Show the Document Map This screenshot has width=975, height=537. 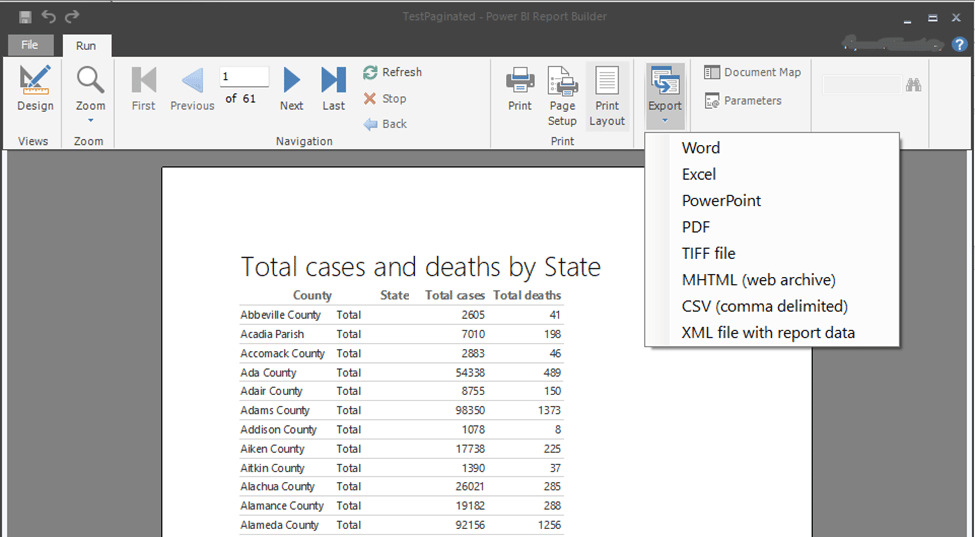(752, 72)
